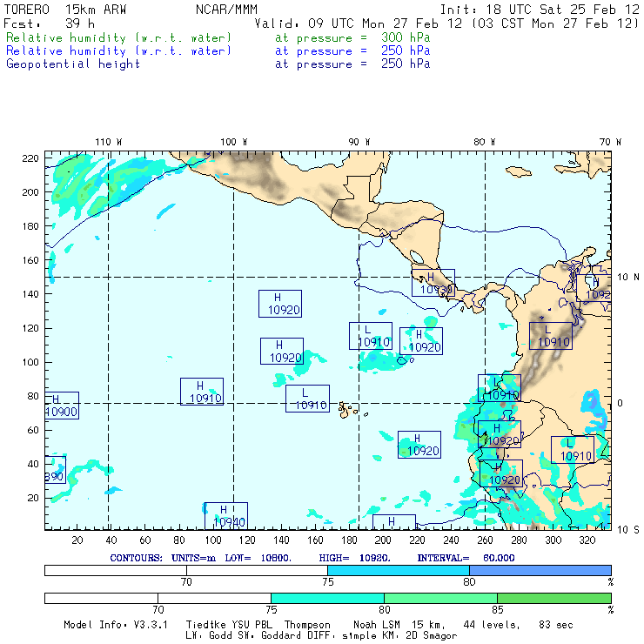
Task: Click the 'Tiedtke YSU PBL' model text
Action: click(x=229, y=625)
